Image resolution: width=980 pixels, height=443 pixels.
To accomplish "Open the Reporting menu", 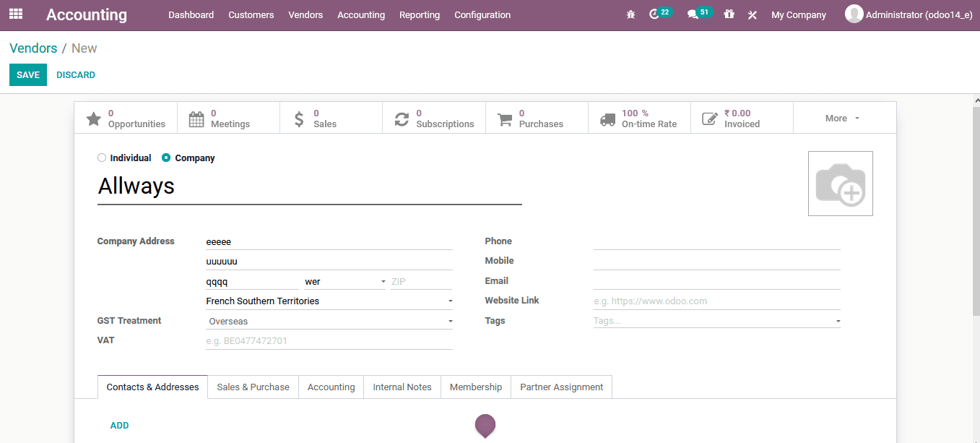I will 420,14.
